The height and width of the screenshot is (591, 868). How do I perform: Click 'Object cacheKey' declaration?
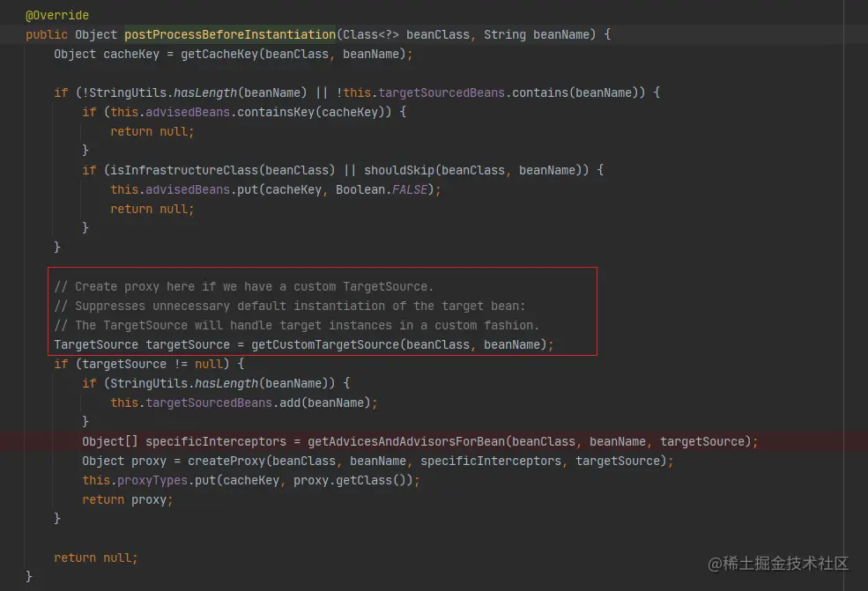click(x=107, y=55)
